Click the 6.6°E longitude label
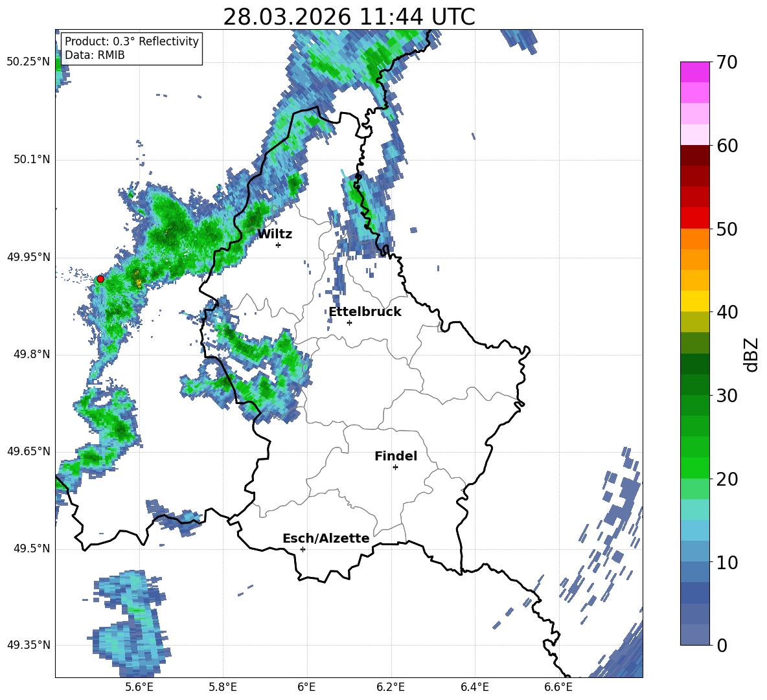The height and width of the screenshot is (700, 767). tap(558, 687)
